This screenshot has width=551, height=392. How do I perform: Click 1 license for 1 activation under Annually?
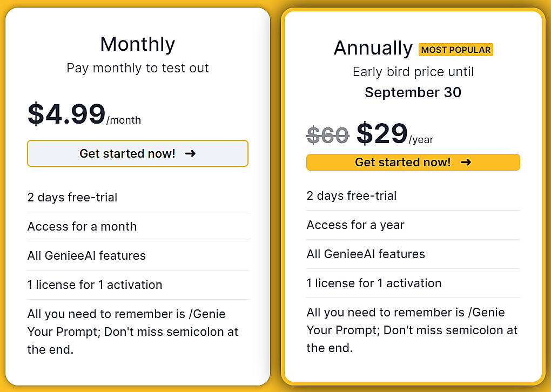374,283
